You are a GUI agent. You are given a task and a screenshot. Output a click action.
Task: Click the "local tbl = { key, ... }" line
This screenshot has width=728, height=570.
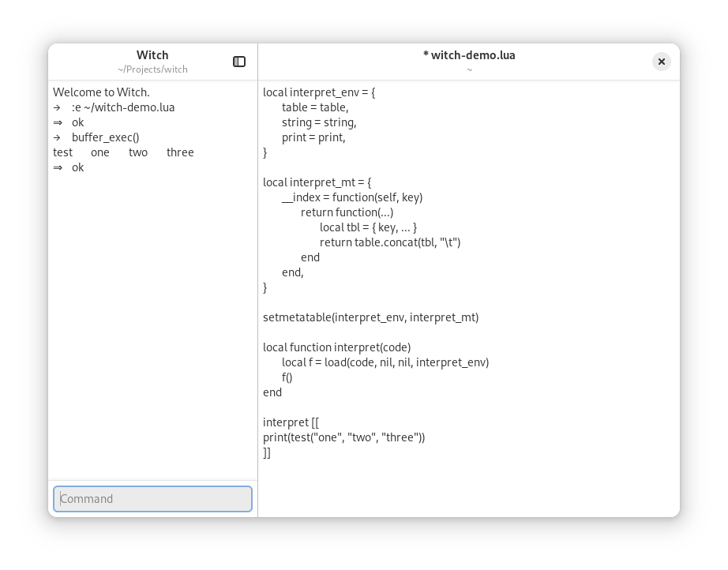368,227
